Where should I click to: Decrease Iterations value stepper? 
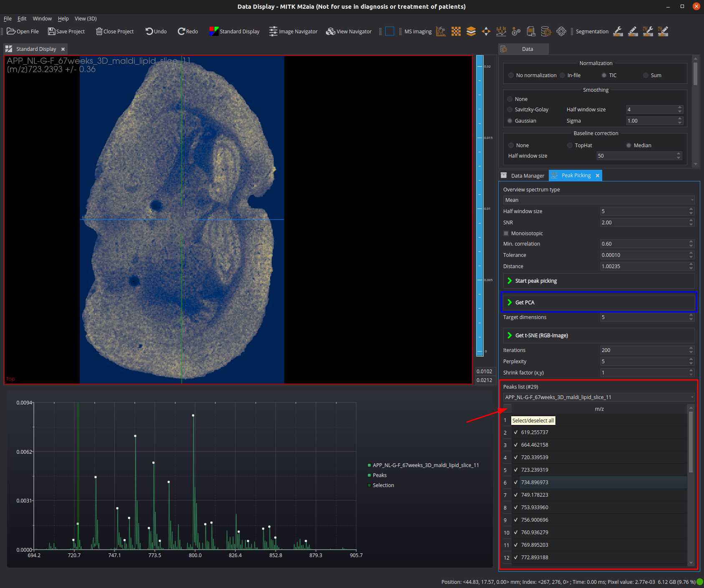[691, 352]
